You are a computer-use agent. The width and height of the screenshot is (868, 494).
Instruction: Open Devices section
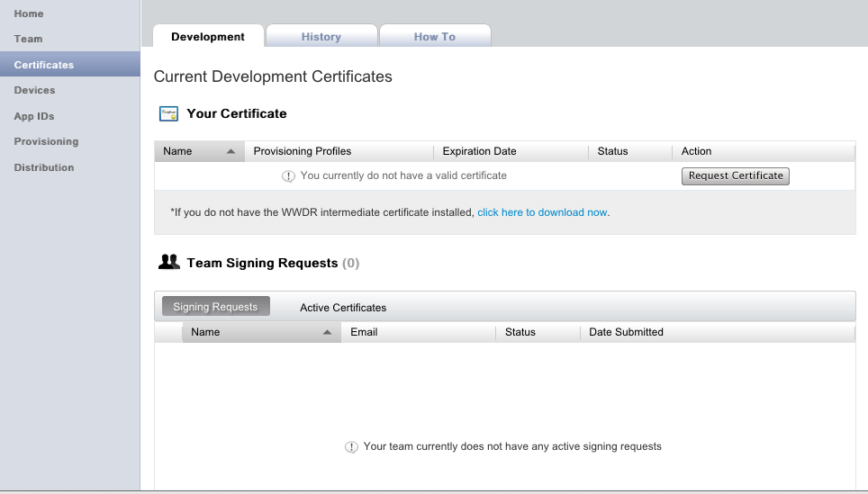click(34, 90)
